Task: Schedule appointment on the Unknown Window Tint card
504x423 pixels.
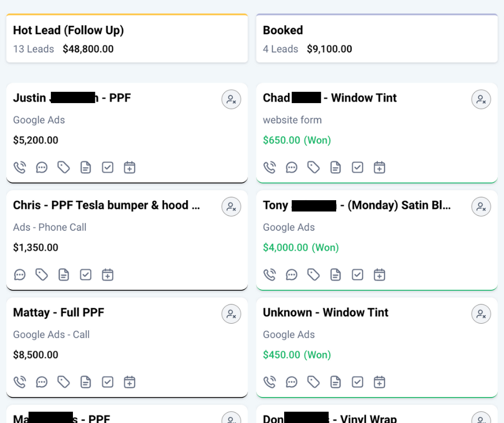Action: pos(379,382)
